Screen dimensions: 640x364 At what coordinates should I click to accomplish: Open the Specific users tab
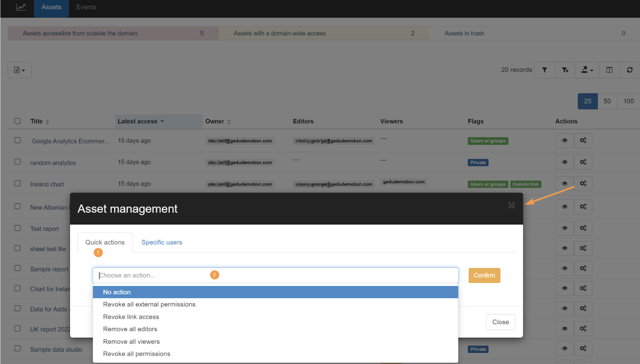162,243
